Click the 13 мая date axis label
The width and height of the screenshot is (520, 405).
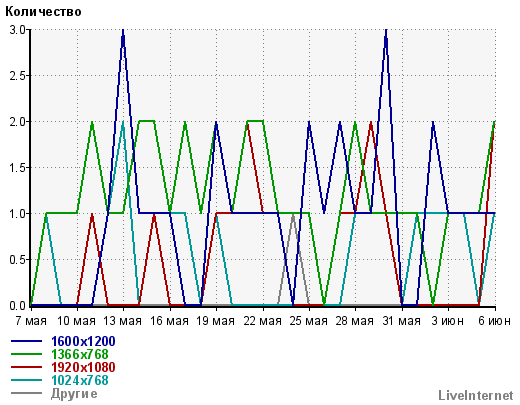pyautogui.click(x=122, y=321)
